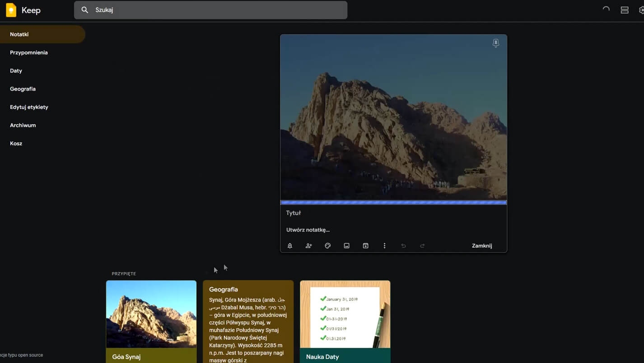The width and height of the screenshot is (644, 363).
Task: Open the three-dot more options menu
Action: (384, 246)
